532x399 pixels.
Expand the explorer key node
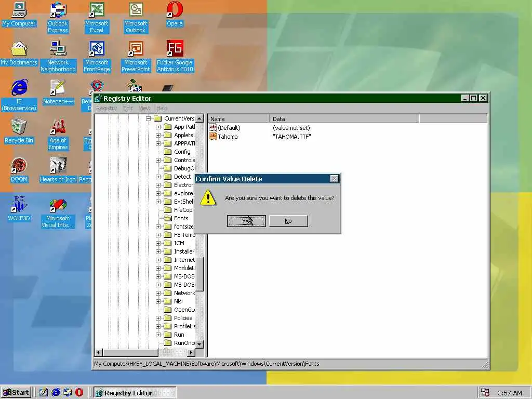(x=158, y=193)
